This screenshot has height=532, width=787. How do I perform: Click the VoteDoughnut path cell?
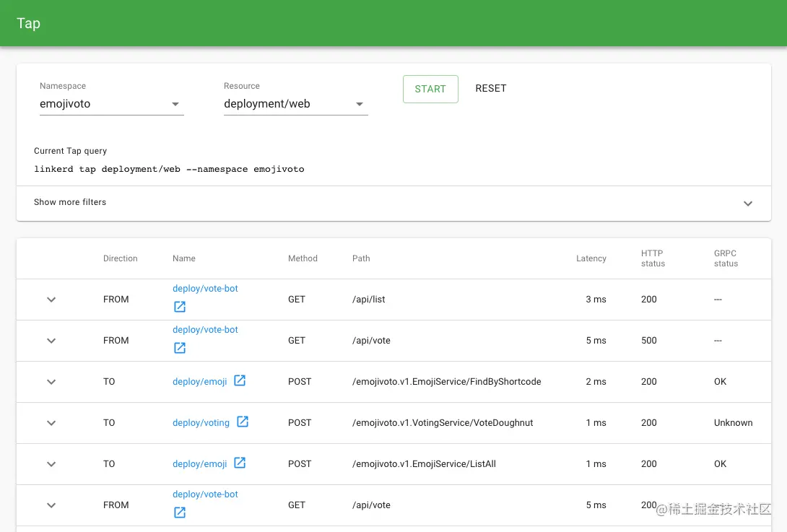click(x=443, y=423)
